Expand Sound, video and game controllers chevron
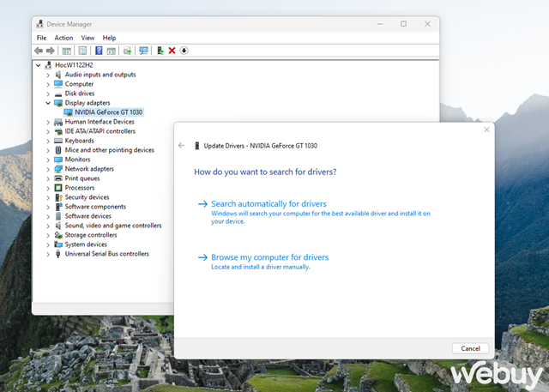 (x=48, y=226)
